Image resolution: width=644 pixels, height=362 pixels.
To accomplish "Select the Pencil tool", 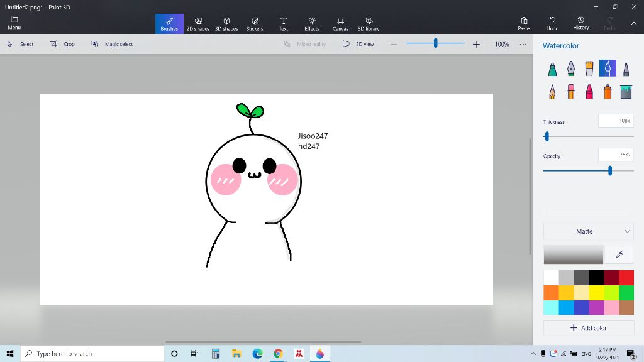I will [x=552, y=92].
